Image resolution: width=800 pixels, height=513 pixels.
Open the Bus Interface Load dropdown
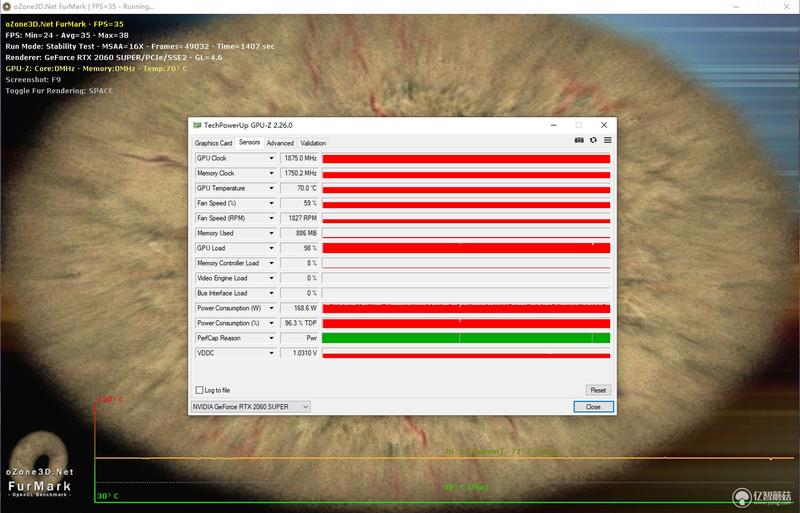tap(271, 293)
